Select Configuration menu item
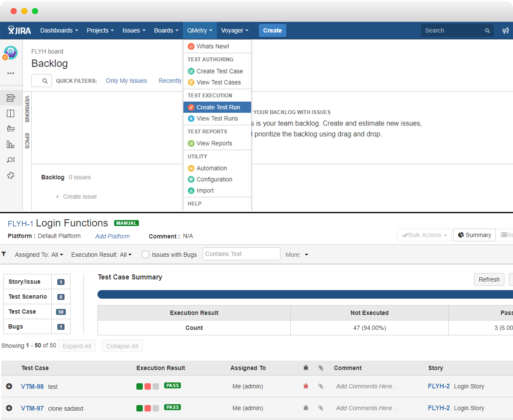 pos(217,179)
